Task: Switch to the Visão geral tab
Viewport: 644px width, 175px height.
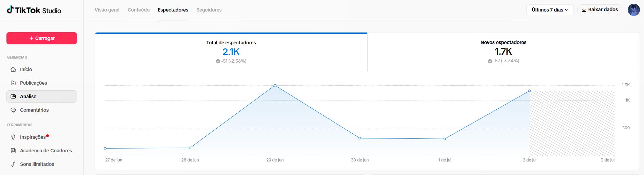Action: [107, 10]
